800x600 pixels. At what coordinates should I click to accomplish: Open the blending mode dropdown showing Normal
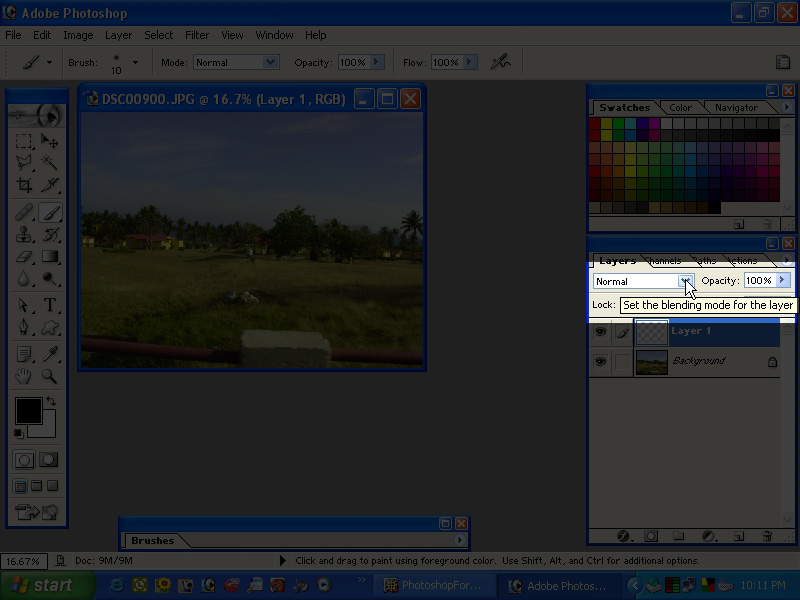click(x=686, y=281)
